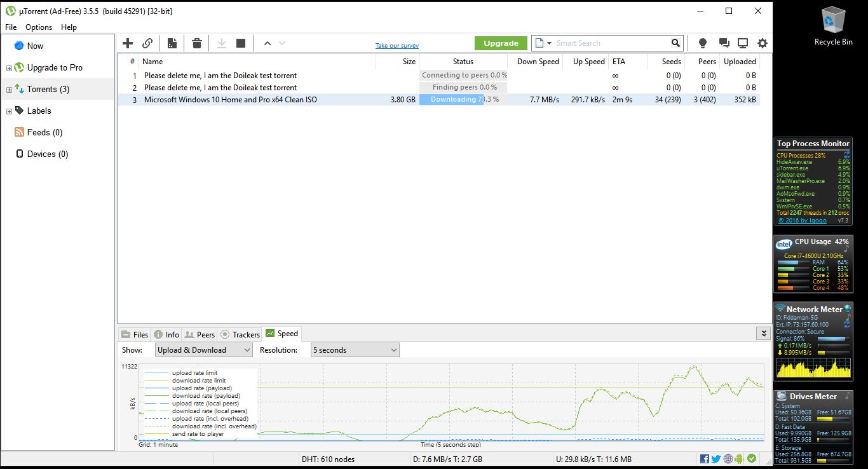Open the Help menu
The width and height of the screenshot is (868, 469).
(x=69, y=27)
